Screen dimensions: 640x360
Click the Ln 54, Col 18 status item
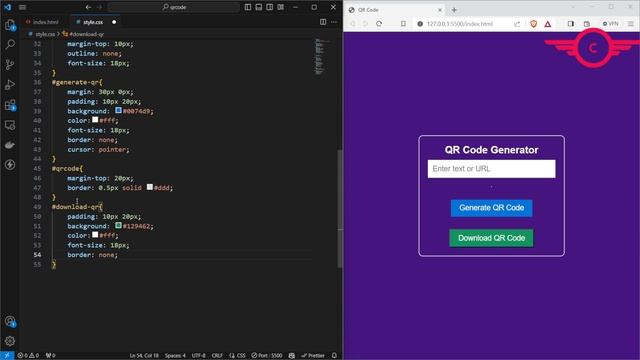[144, 356]
